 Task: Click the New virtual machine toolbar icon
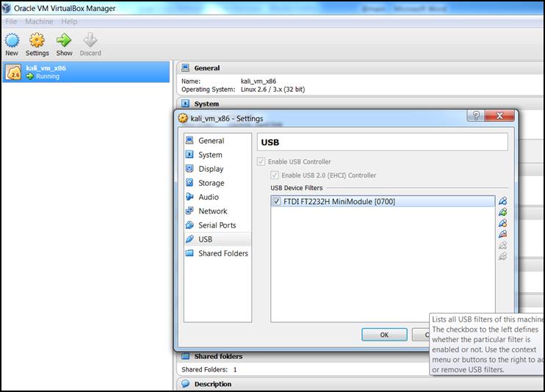(12, 45)
